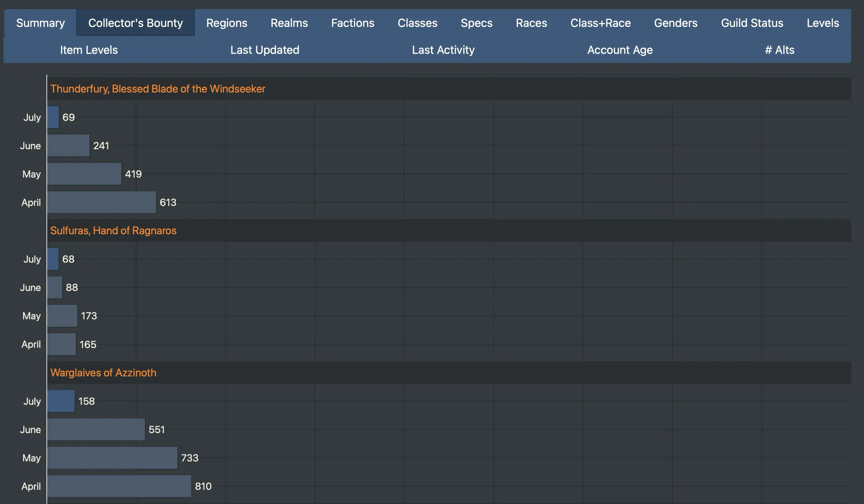Switch to the Specs tab
Image resolution: width=864 pixels, height=504 pixels.
coord(476,23)
